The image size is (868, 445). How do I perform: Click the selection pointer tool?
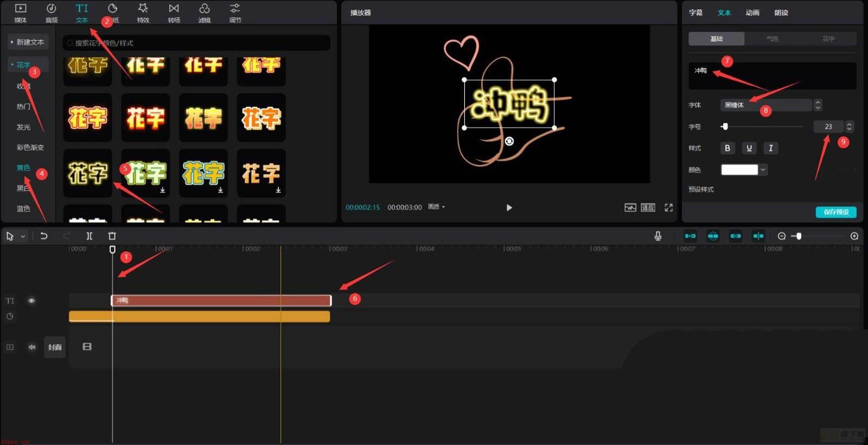click(10, 236)
